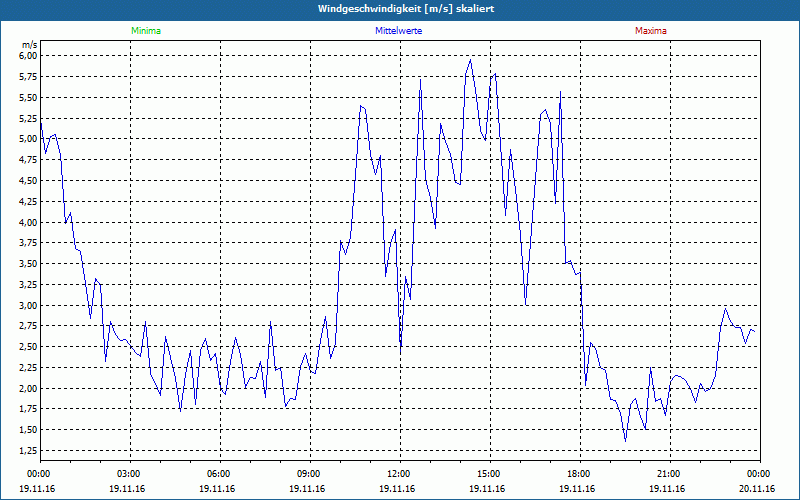800x500 pixels.
Task: Click the 4,25 y-axis value
Action: point(29,202)
